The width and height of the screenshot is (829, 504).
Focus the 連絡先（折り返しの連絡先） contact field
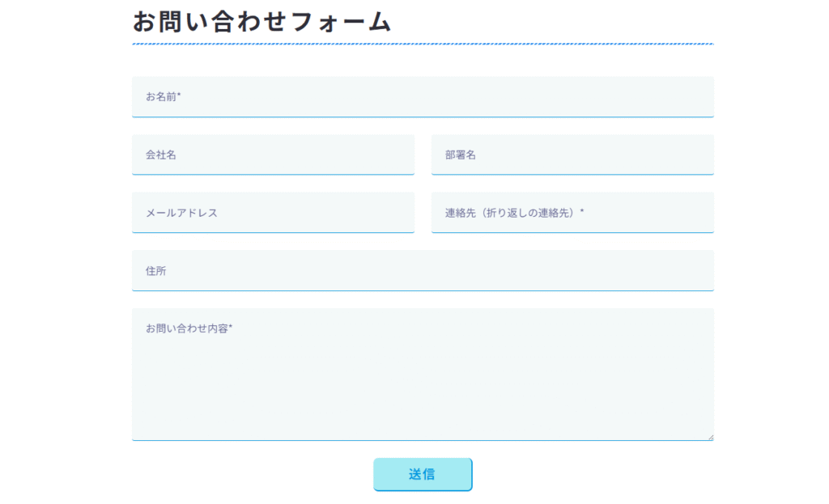572,213
